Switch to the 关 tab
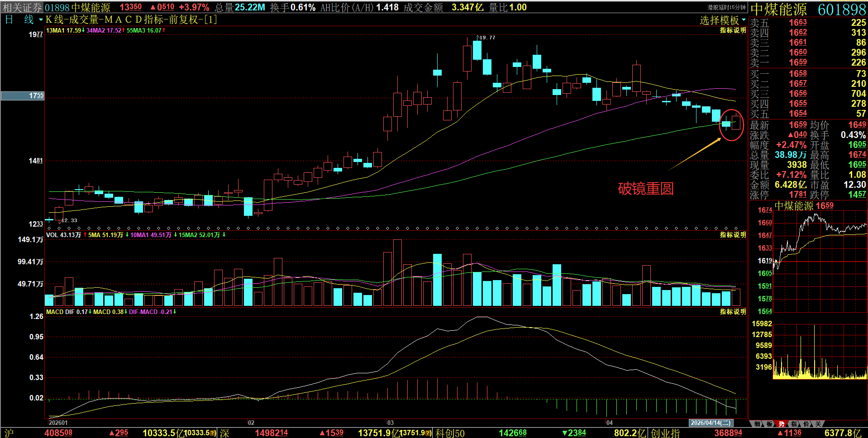The image size is (868, 438). (x=818, y=424)
